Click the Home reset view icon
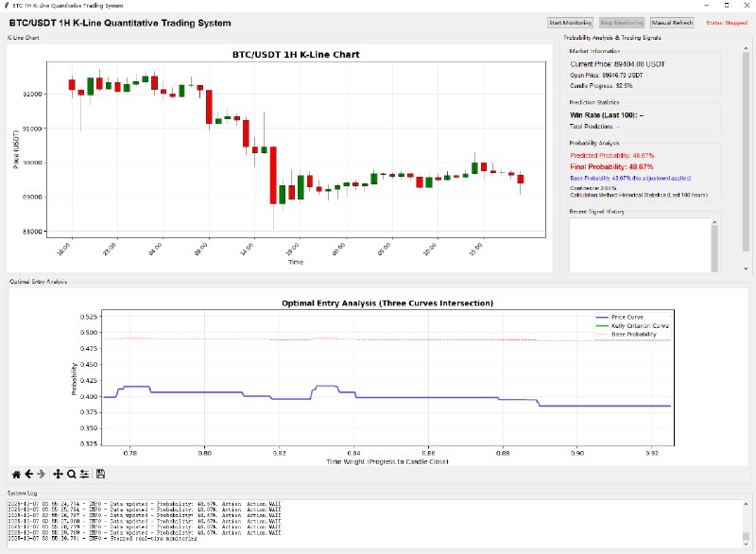This screenshot has width=756, height=554. 16,473
